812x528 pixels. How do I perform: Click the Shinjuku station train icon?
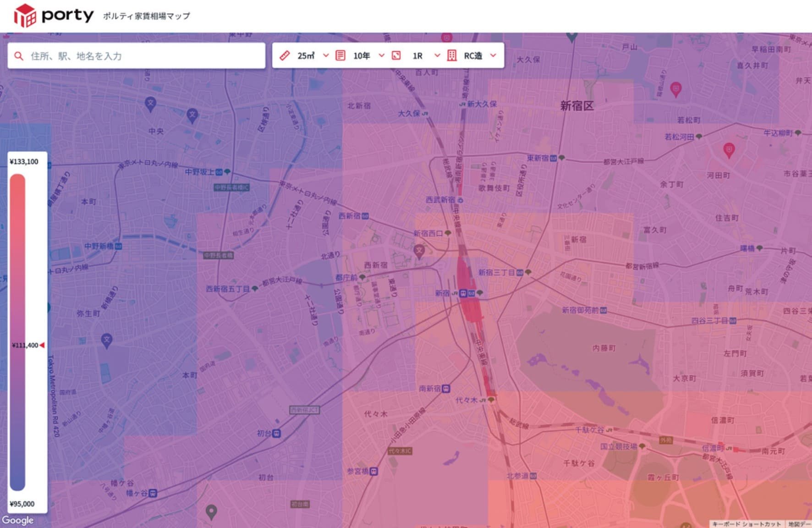click(x=463, y=293)
